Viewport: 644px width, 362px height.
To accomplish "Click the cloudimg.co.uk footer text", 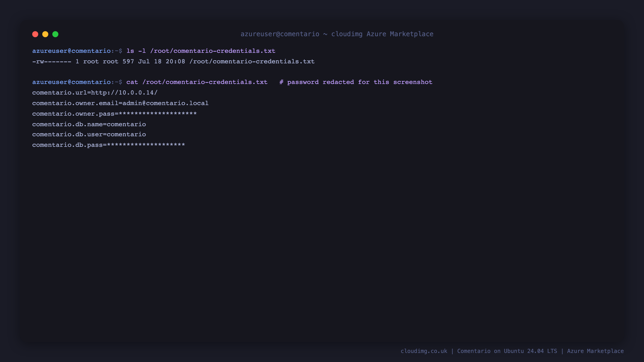I will coord(424,351).
